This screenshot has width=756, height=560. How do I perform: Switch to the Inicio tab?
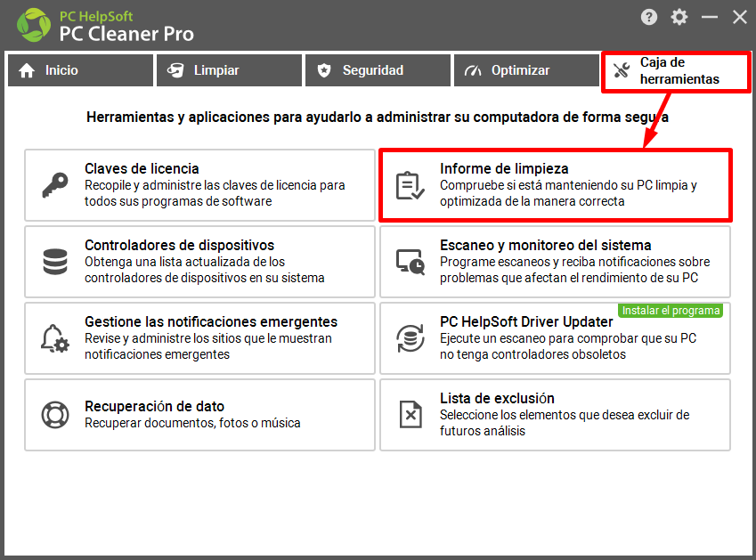coord(80,70)
